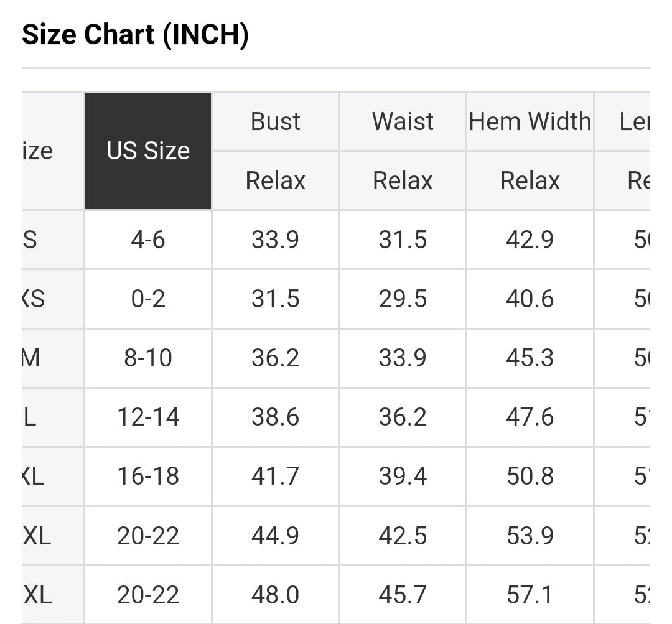Screen dimensions: 672x624
Task: Select the 0-2 US size cell
Action: [148, 299]
